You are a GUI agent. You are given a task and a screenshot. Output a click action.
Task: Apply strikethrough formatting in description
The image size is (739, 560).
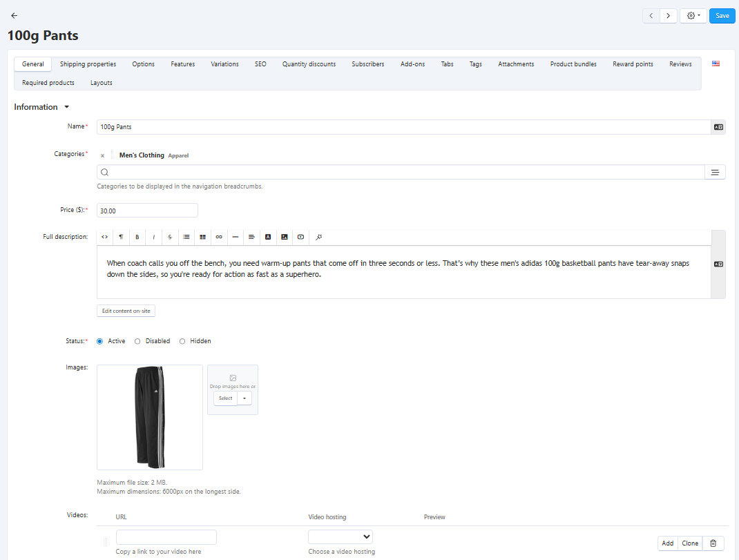pyautogui.click(x=170, y=237)
